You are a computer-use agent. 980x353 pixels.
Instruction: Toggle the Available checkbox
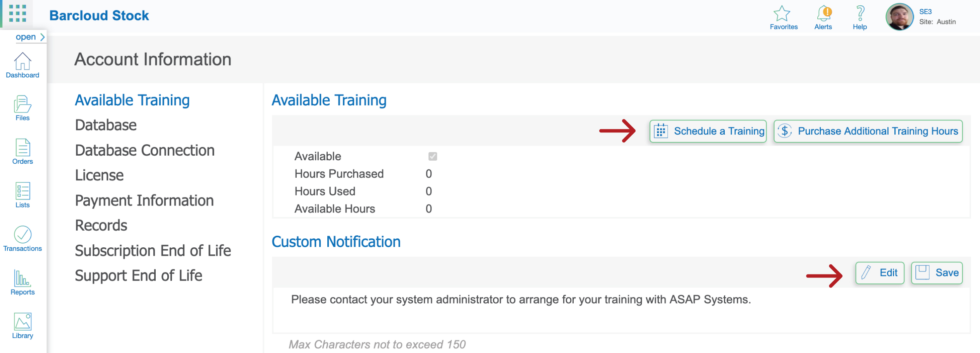coord(433,156)
